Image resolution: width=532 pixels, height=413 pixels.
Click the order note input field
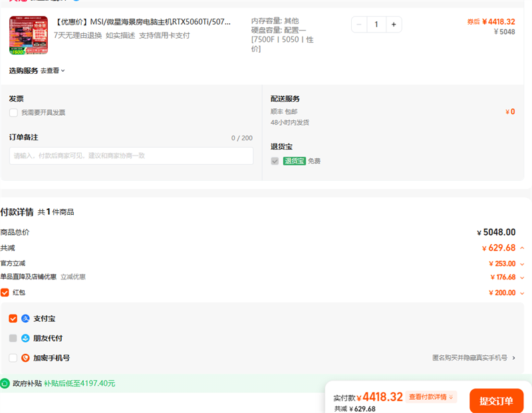[131, 156]
